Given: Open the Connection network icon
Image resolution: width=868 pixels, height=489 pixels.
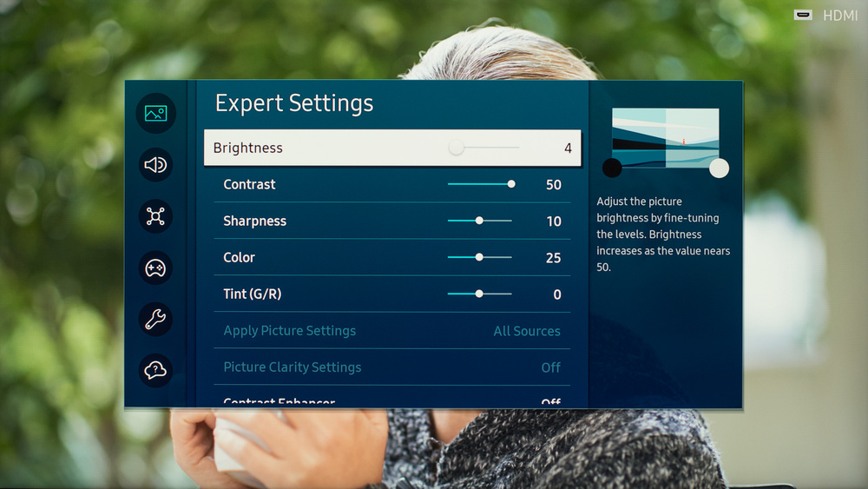Looking at the screenshot, I should [155, 216].
